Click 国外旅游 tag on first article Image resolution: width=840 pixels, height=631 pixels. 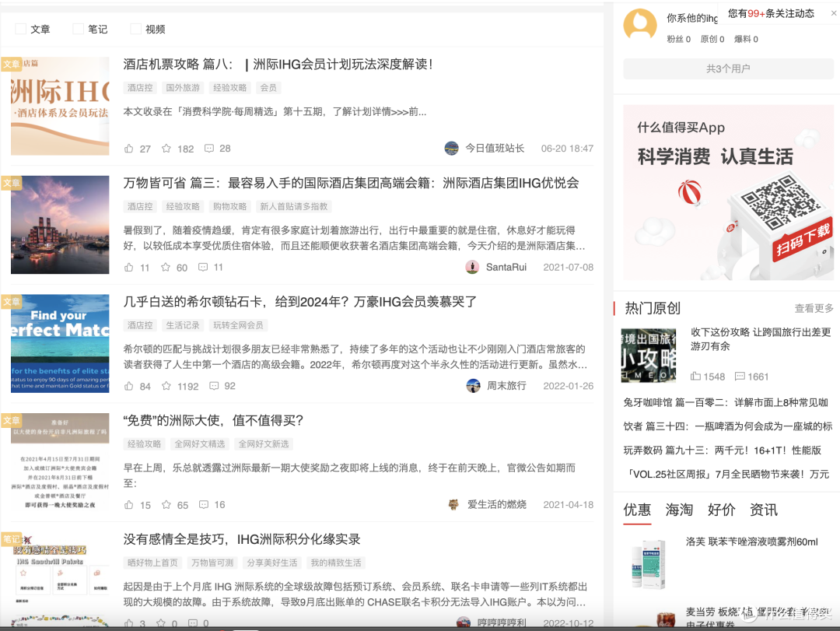(x=183, y=88)
